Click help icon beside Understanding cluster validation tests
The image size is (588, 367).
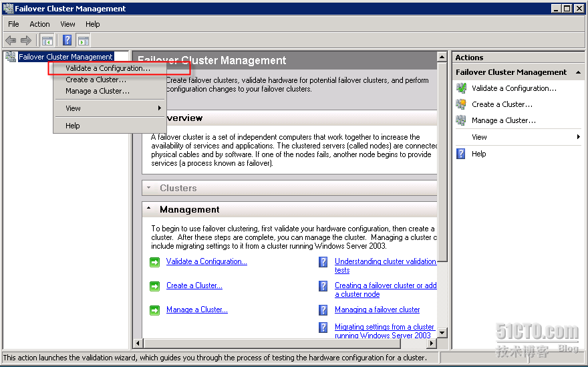(323, 262)
